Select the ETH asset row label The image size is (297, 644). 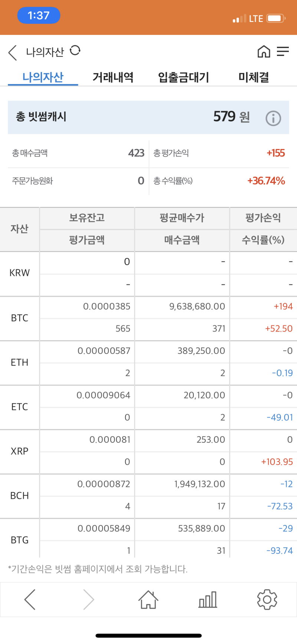20,363
